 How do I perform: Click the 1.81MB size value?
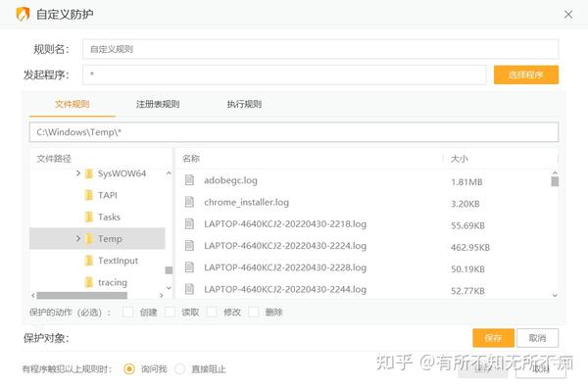tap(466, 182)
